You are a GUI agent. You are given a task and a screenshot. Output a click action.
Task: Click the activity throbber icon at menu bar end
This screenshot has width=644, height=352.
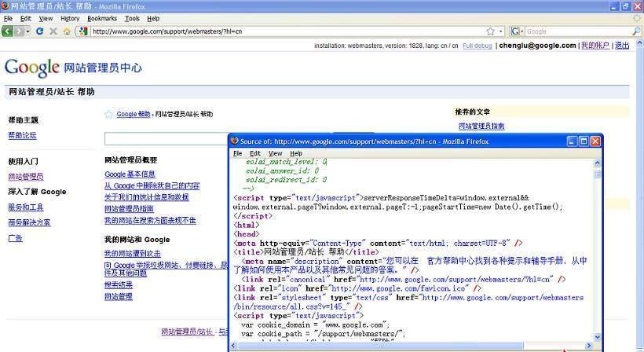coord(637,19)
